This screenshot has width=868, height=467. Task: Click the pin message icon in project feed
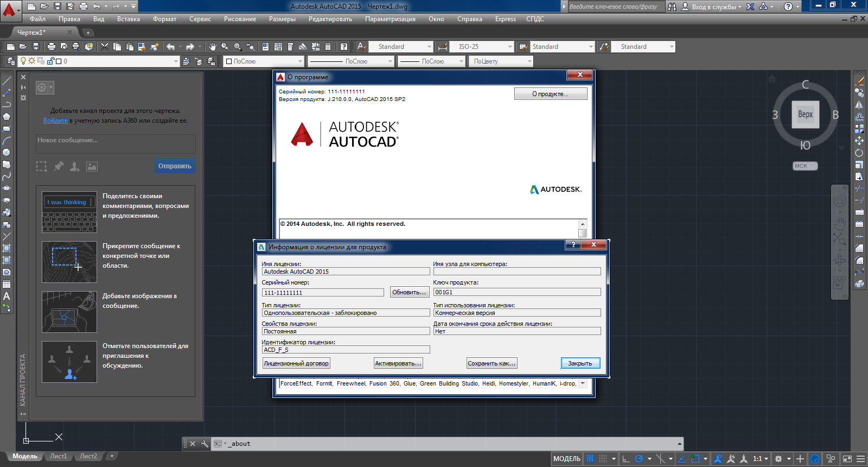59,166
